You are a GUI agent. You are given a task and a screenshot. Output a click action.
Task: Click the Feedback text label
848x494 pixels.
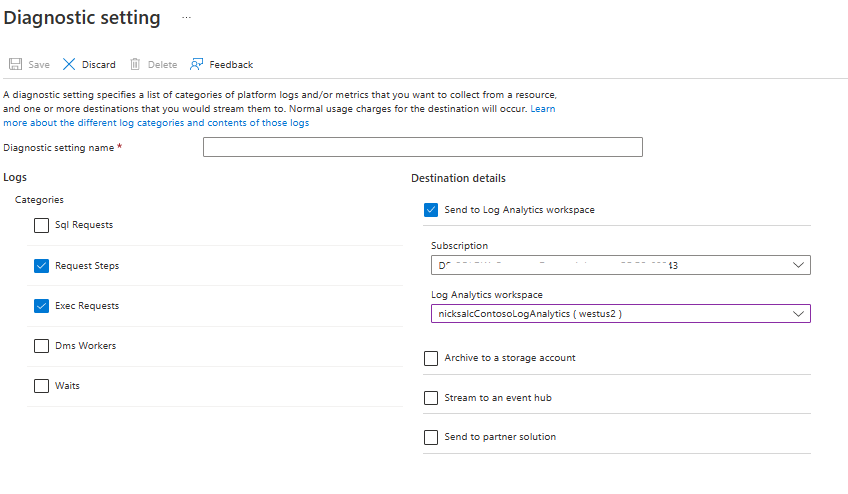coord(231,65)
